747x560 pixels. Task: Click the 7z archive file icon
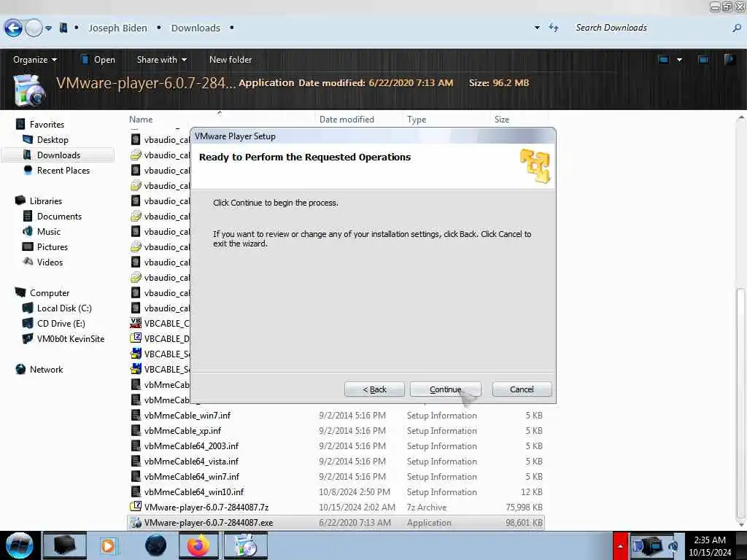pos(136,507)
